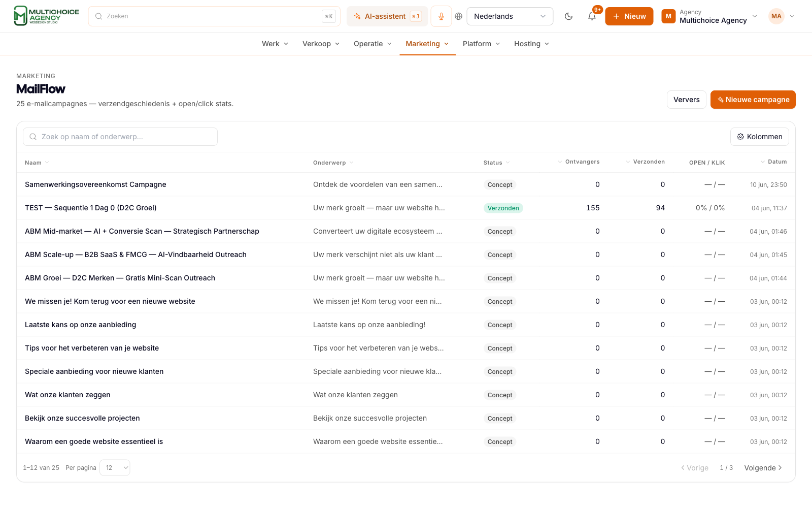Sort by the Ontvangers column
The height and width of the screenshot is (508, 812).
tap(579, 162)
